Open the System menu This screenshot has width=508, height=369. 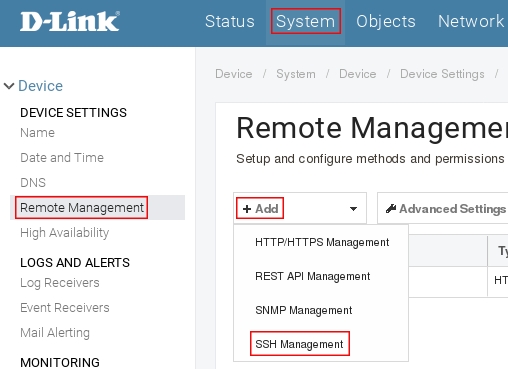point(305,21)
